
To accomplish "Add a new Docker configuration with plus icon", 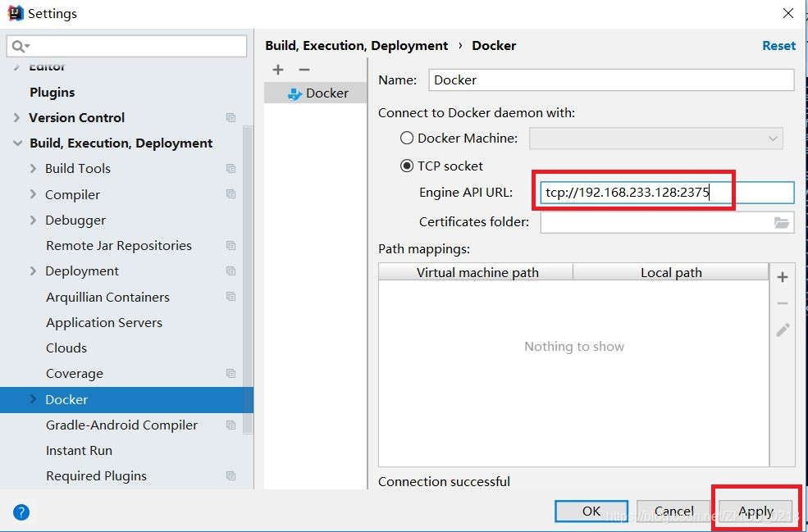I will pyautogui.click(x=278, y=70).
